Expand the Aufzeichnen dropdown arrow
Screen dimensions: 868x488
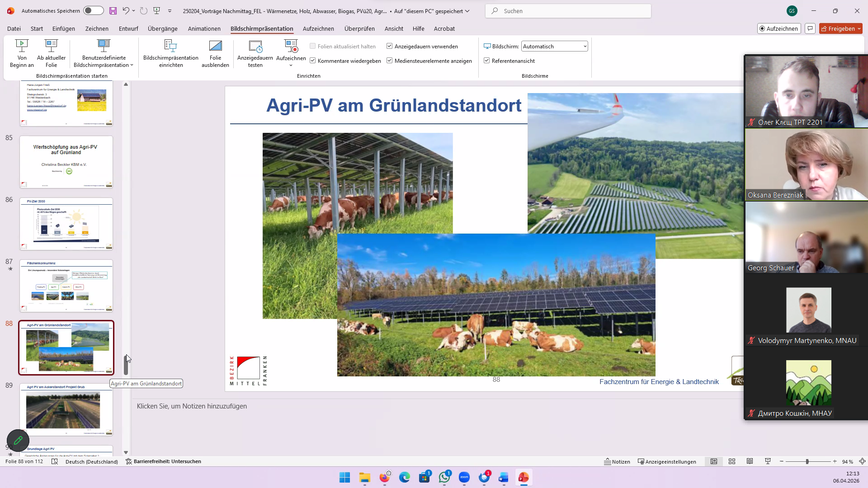tap(291, 66)
